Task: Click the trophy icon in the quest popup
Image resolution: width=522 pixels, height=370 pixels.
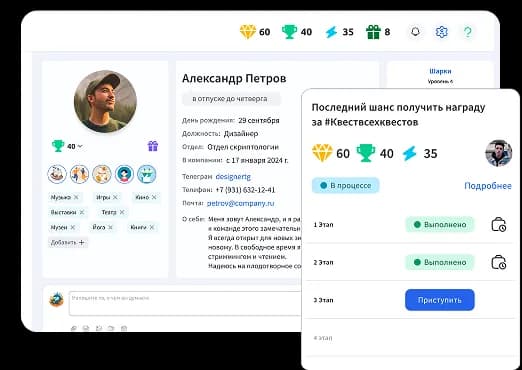Action: pyautogui.click(x=366, y=153)
